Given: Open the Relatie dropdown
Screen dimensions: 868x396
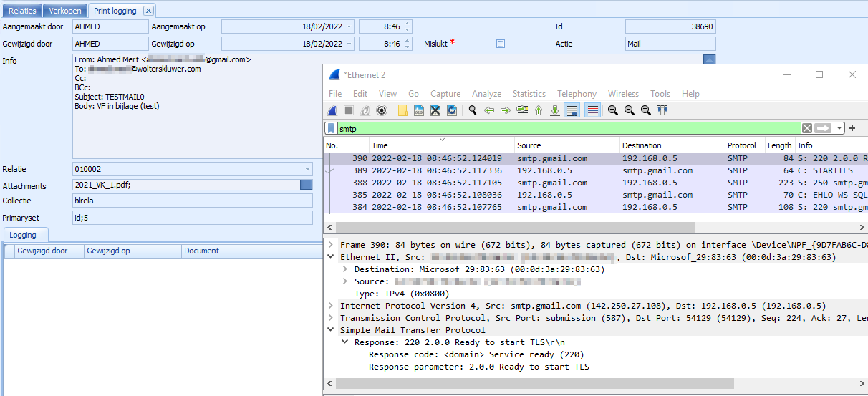Looking at the screenshot, I should (x=307, y=170).
